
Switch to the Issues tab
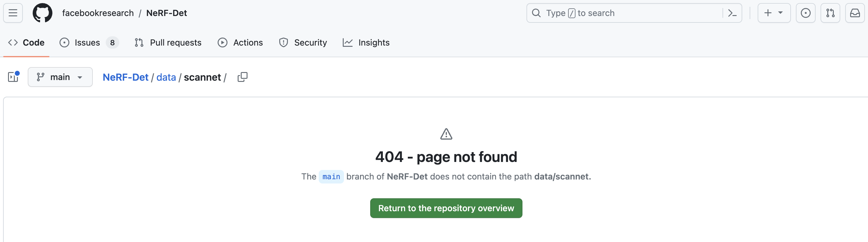(87, 42)
